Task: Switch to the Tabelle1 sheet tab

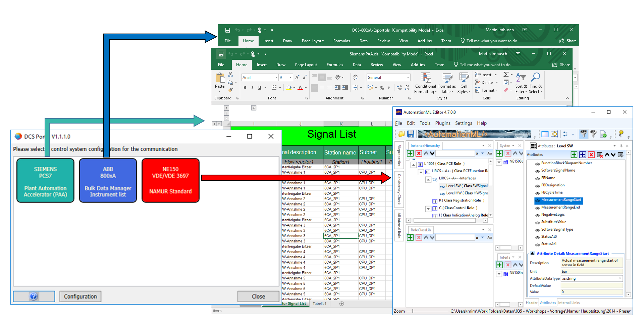Action: point(319,304)
